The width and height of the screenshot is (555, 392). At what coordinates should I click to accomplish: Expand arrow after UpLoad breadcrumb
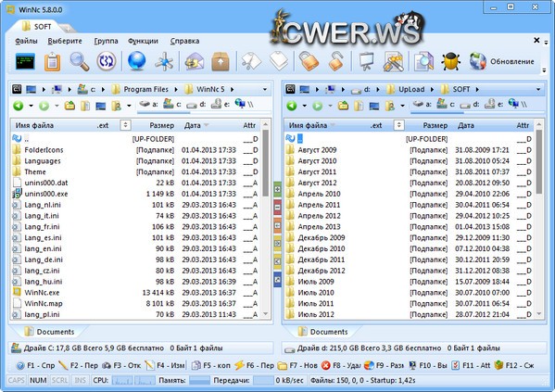pyautogui.click(x=432, y=90)
